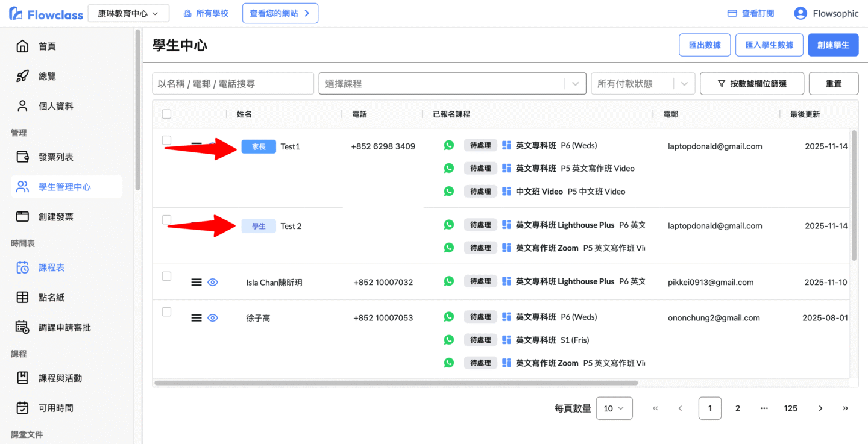Click the Flowsophic profile avatar icon
The image size is (868, 444).
800,13
